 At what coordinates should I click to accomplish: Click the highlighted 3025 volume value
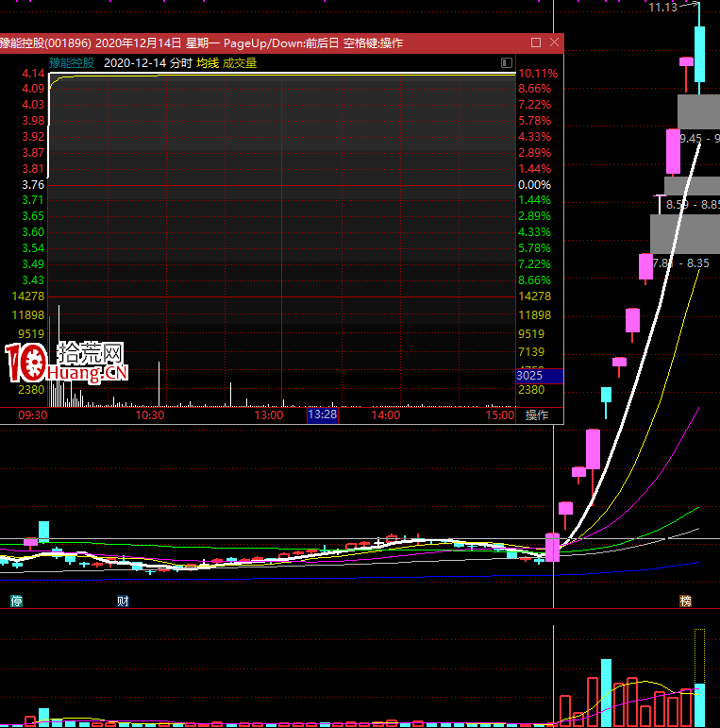click(x=540, y=376)
